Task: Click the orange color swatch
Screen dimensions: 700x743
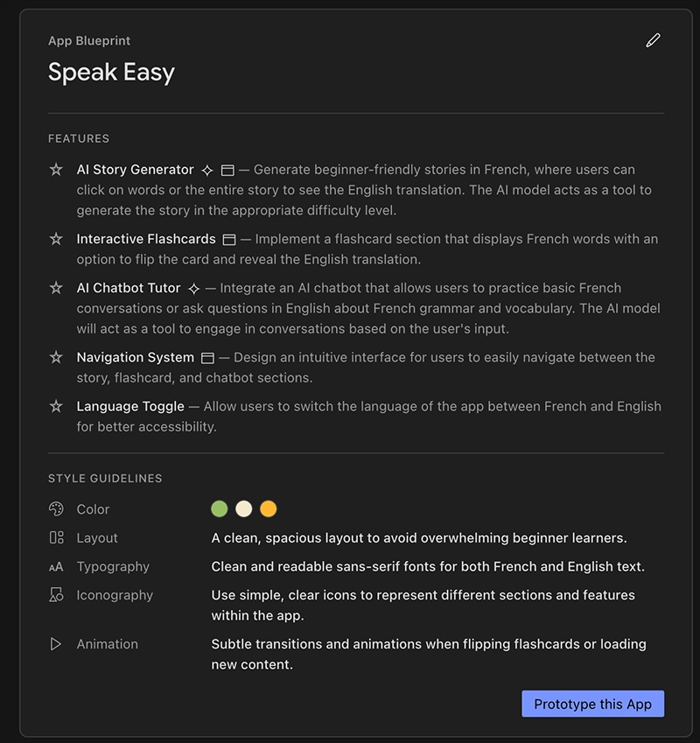Action: pyautogui.click(x=268, y=508)
